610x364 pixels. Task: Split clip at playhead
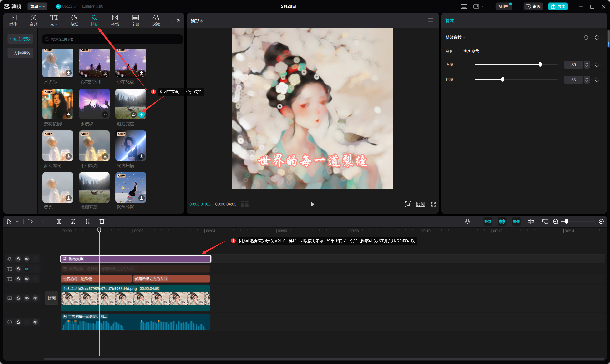tap(59, 221)
